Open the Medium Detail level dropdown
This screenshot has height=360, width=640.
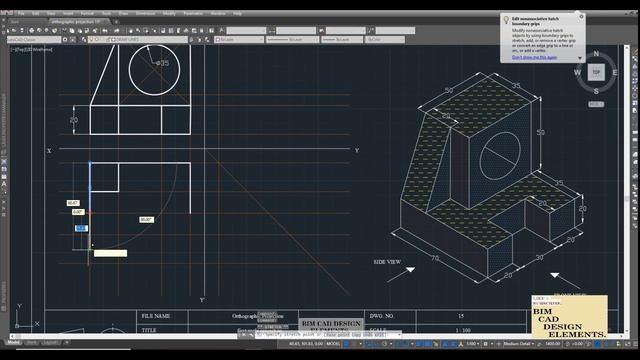click(x=519, y=344)
